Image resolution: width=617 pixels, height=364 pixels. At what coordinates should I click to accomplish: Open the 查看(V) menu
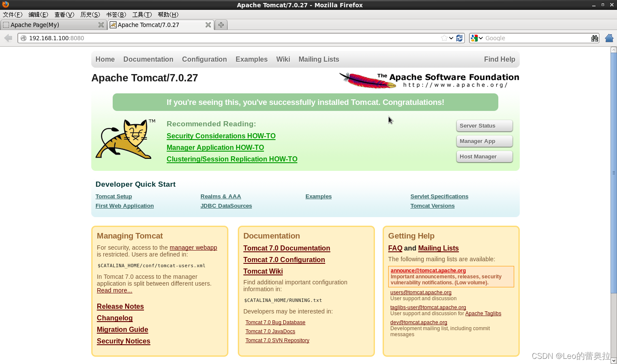coord(64,15)
